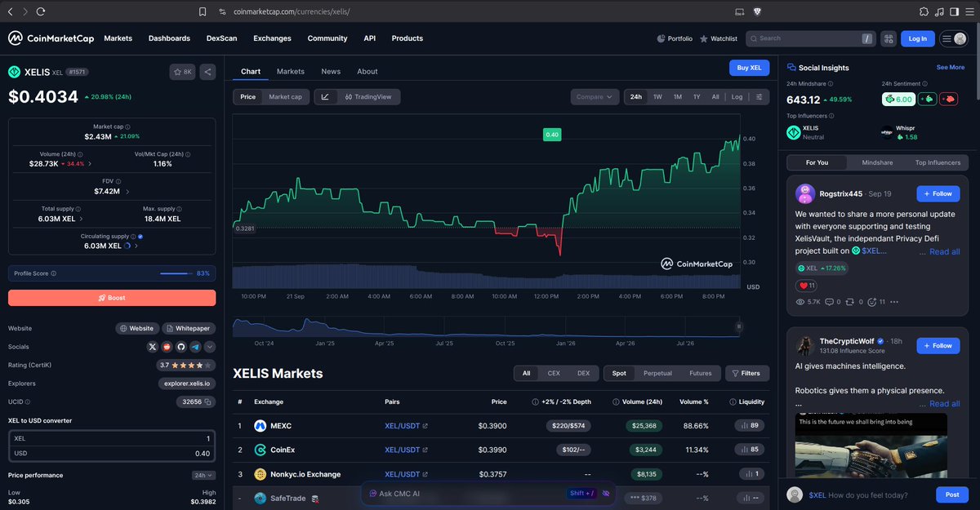Switch chart to TradingView
The height and width of the screenshot is (510, 980).
[368, 97]
